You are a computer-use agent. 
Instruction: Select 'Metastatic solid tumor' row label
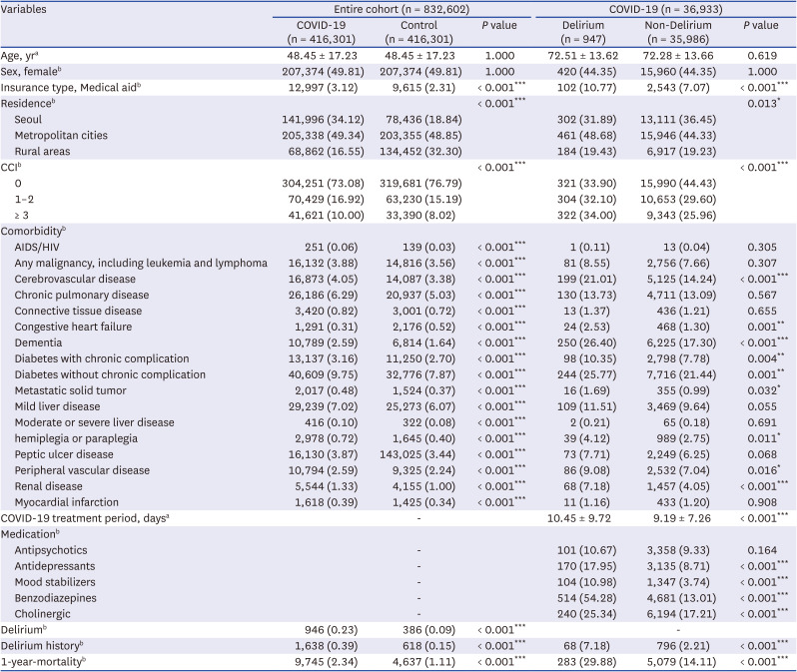click(70, 390)
